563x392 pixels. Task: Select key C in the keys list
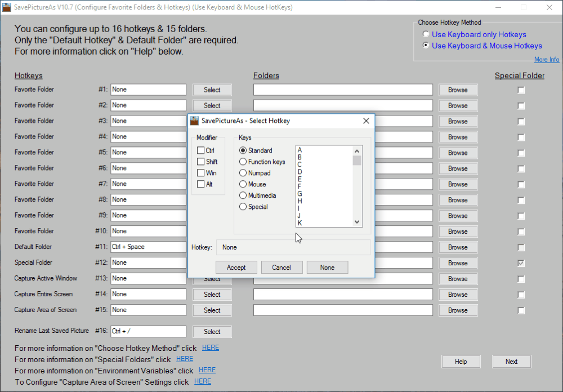[x=300, y=164]
